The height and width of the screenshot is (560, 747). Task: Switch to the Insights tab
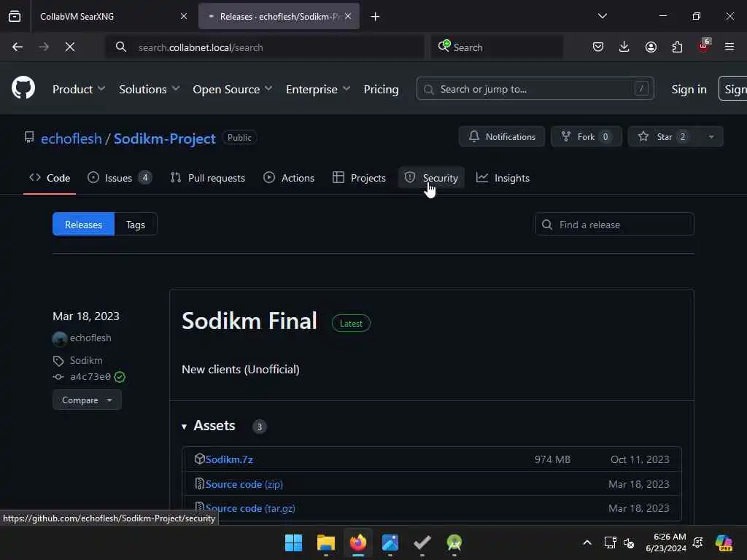pyautogui.click(x=503, y=178)
